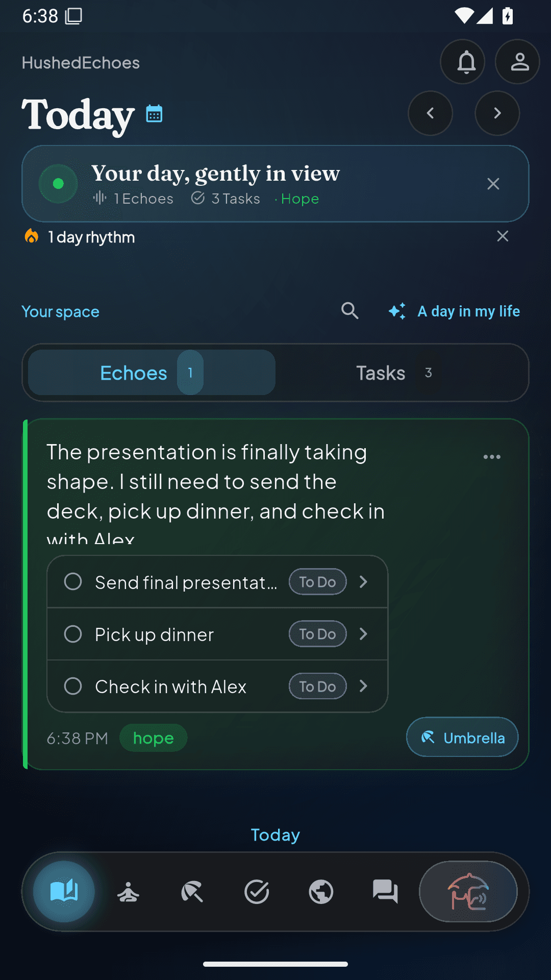Screen dimensions: 551x980
Task: Expand the Check in with Alex chevron
Action: (363, 686)
